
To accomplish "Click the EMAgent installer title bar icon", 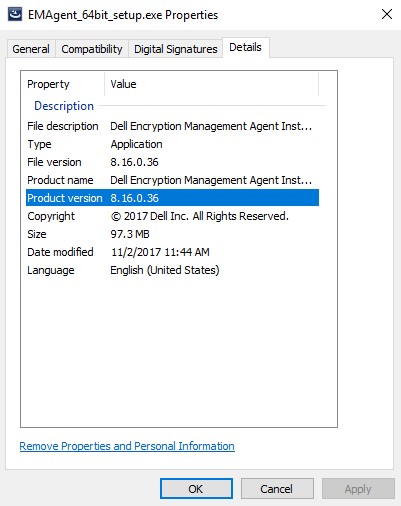I will click(x=15, y=15).
